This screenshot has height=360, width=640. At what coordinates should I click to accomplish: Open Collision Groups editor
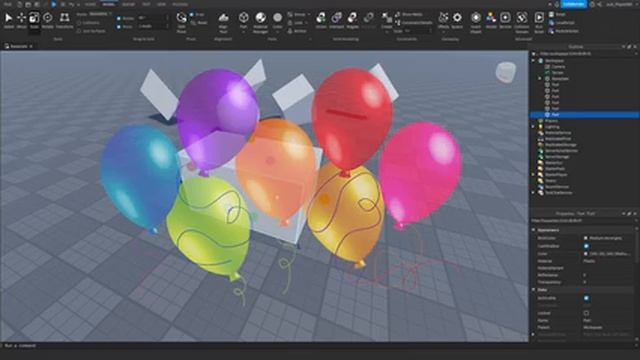click(521, 22)
